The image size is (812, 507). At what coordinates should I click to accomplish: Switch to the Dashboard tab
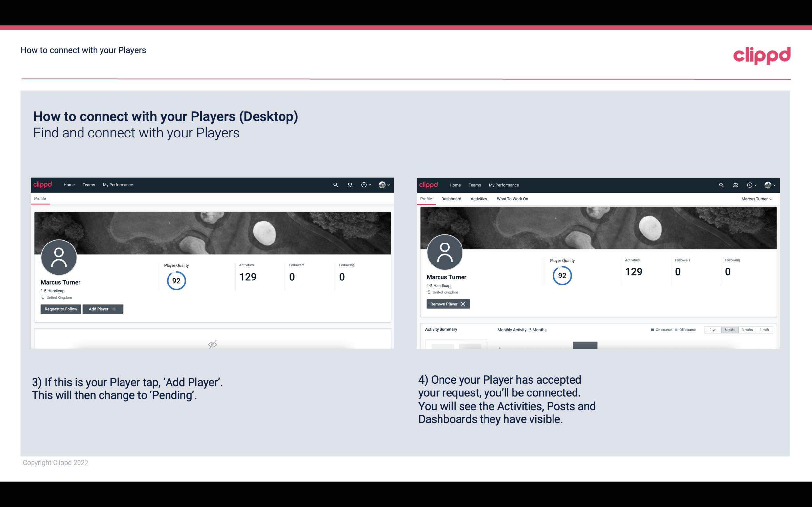coord(451,199)
